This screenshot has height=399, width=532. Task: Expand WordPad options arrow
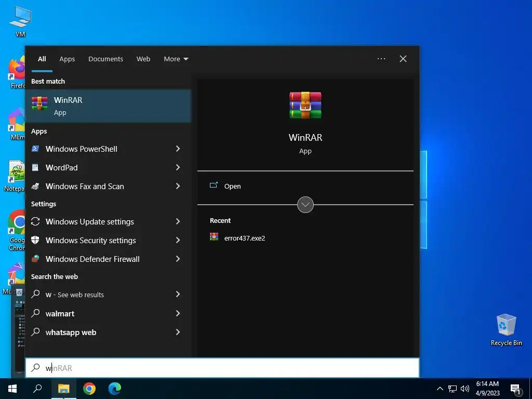[x=178, y=168]
